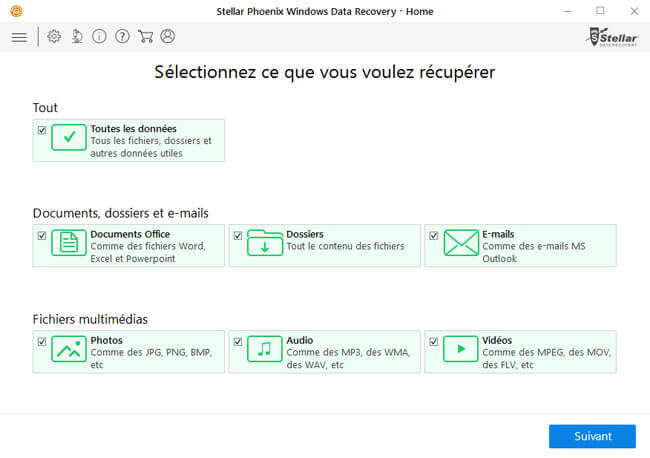Uncheck the Toutes les données checkbox

click(x=42, y=130)
